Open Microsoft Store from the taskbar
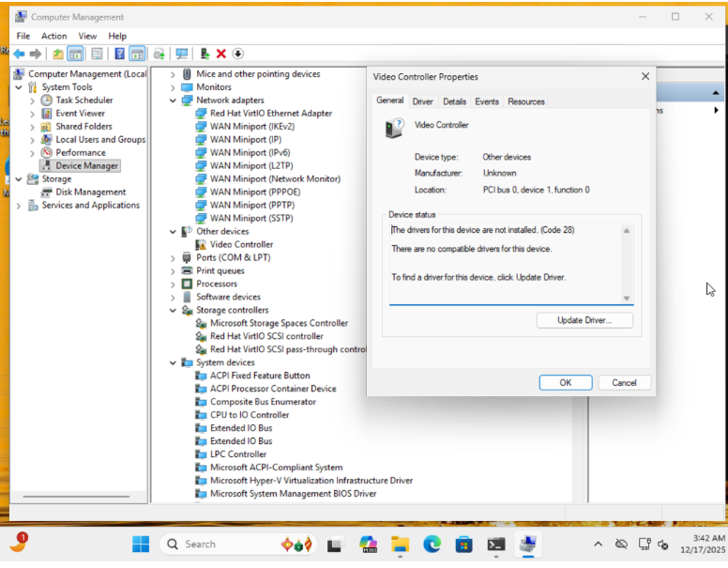 pos(463,545)
